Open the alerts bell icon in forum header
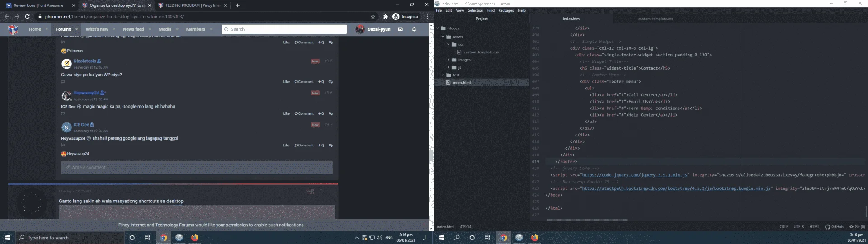The height and width of the screenshot is (244, 868). click(x=414, y=29)
